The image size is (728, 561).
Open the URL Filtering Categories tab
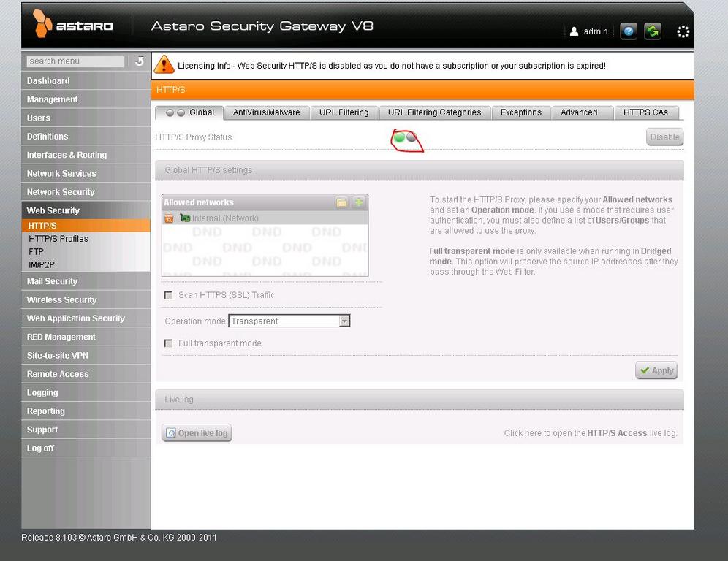[x=434, y=112]
